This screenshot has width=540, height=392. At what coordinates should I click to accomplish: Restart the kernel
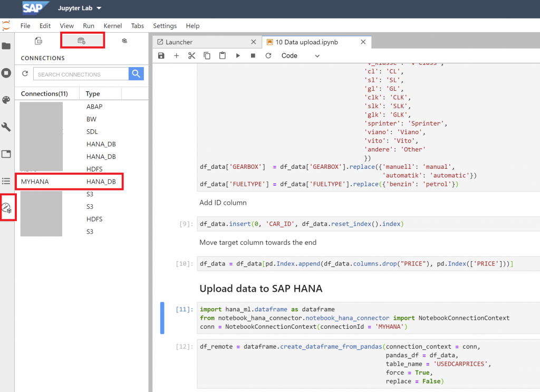tap(268, 55)
